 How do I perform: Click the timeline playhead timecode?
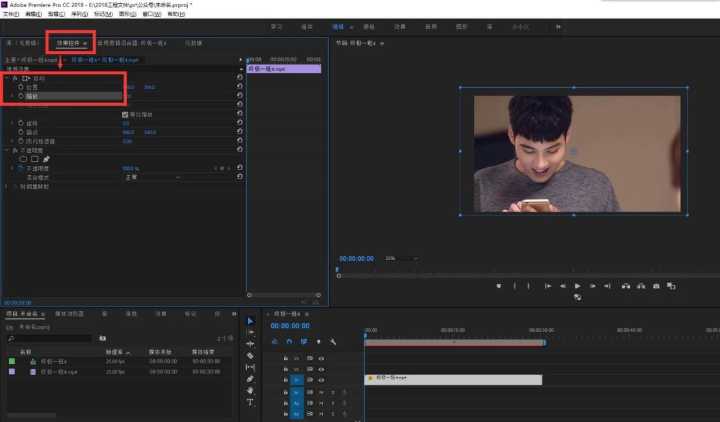pyautogui.click(x=290, y=325)
